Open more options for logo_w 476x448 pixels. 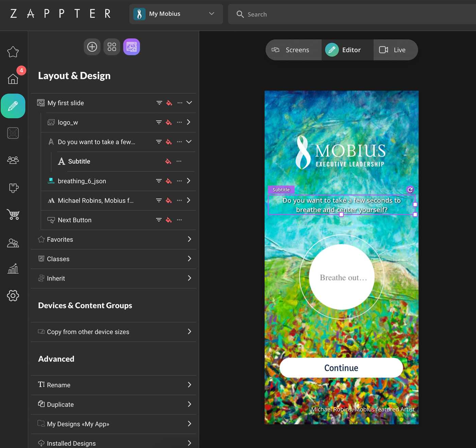coord(180,122)
